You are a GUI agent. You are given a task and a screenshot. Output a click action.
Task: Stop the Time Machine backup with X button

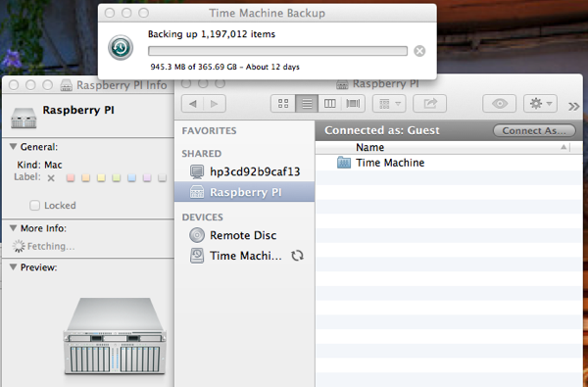tap(419, 51)
